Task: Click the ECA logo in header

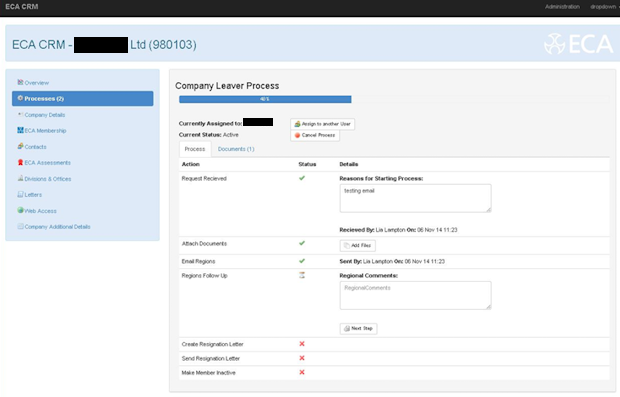Action: [578, 43]
